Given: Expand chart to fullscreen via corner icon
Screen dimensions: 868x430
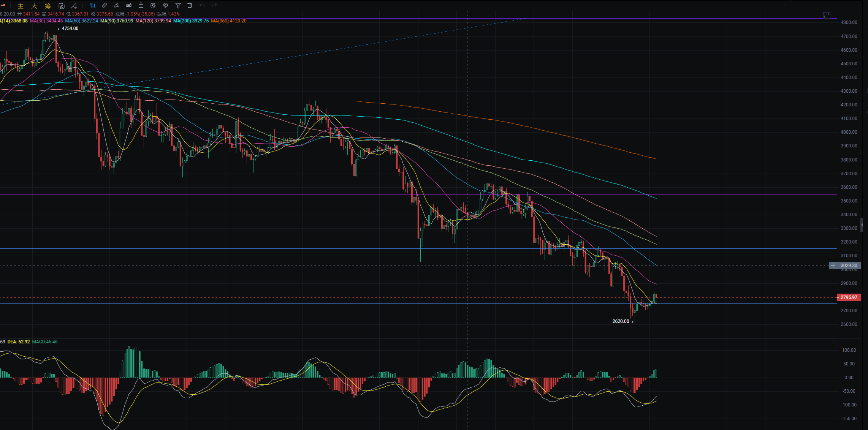Looking at the screenshot, I should [x=827, y=15].
